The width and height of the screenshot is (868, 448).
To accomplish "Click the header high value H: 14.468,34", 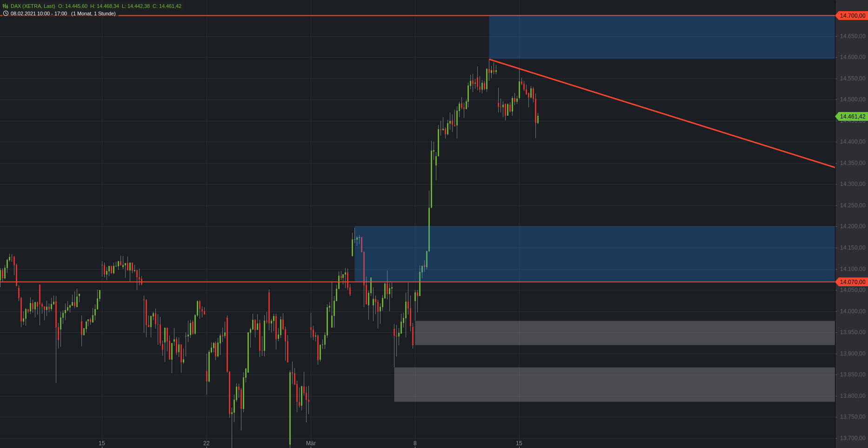I will (x=105, y=6).
